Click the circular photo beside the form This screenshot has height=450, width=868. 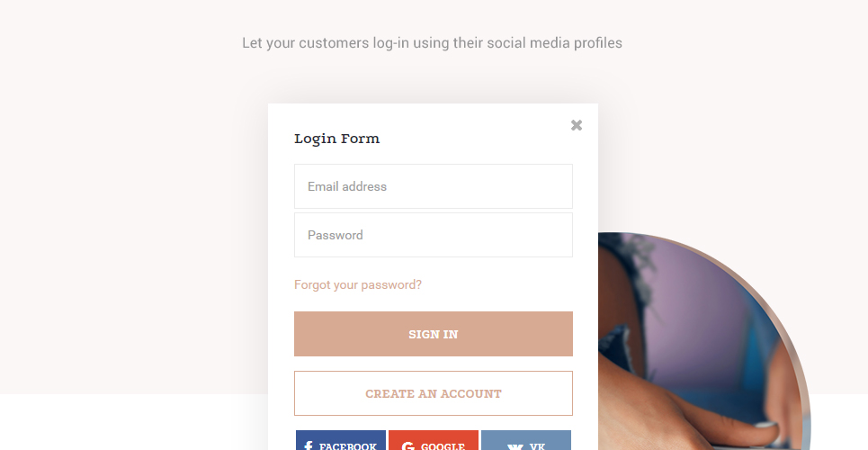(x=703, y=341)
